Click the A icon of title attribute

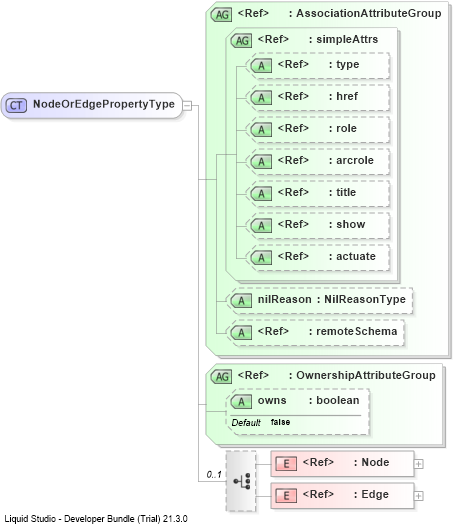pos(261,194)
